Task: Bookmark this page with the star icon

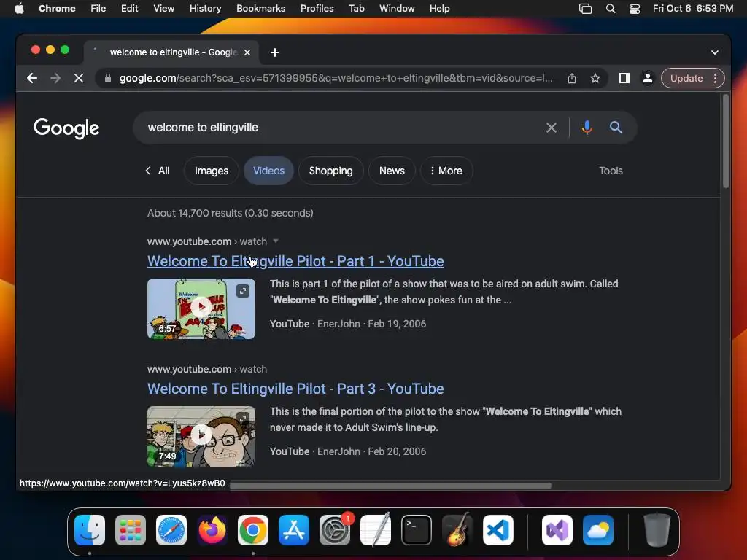Action: click(x=595, y=78)
